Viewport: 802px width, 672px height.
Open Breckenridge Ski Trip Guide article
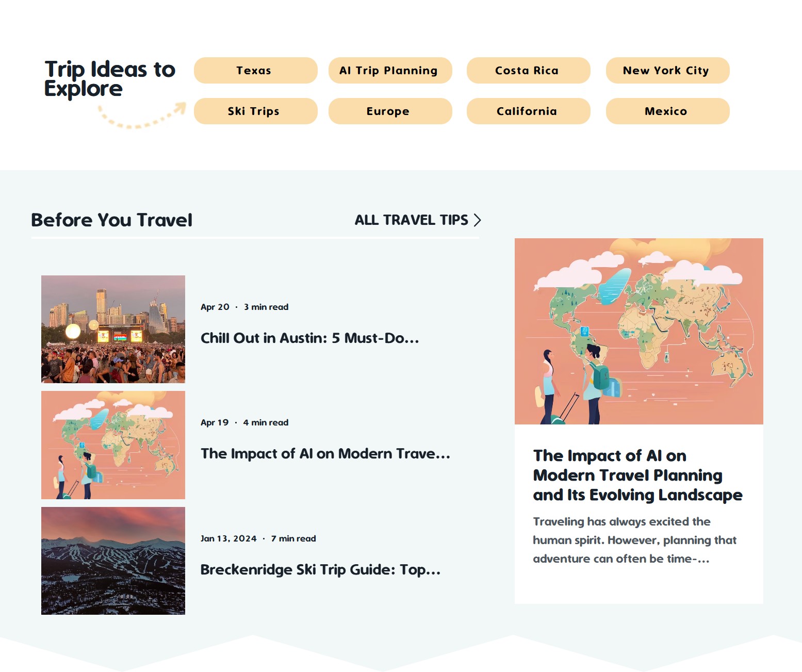tap(320, 570)
